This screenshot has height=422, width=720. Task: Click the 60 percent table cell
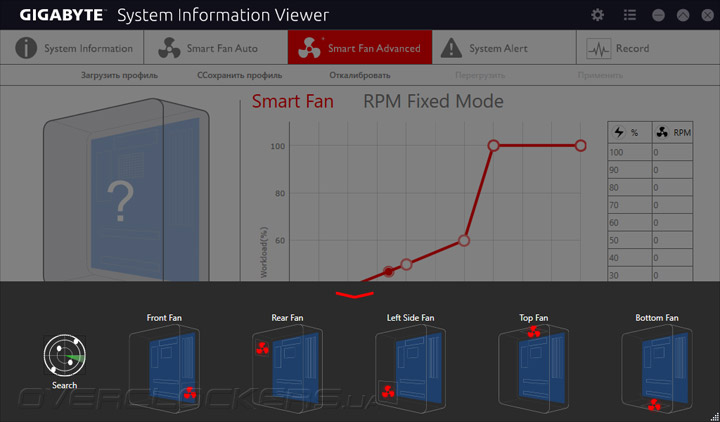pyautogui.click(x=630, y=223)
